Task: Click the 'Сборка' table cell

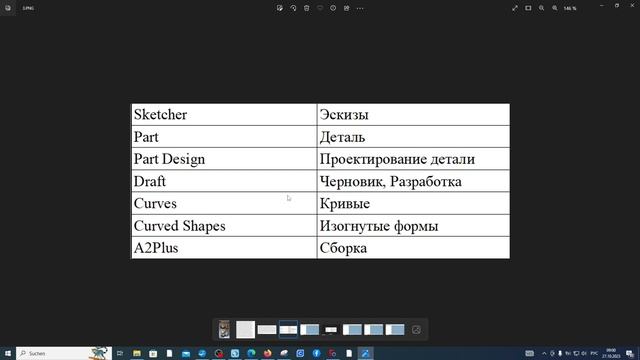Action: pyautogui.click(x=413, y=248)
